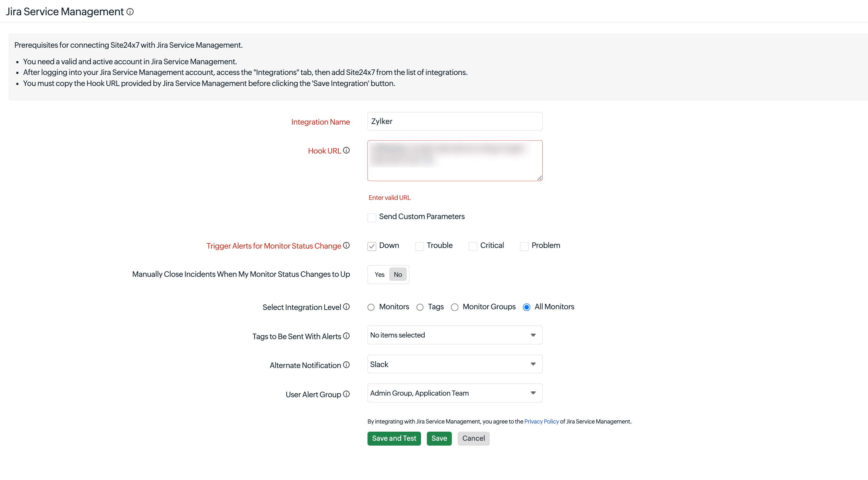Click the Save and Test button

(x=394, y=438)
